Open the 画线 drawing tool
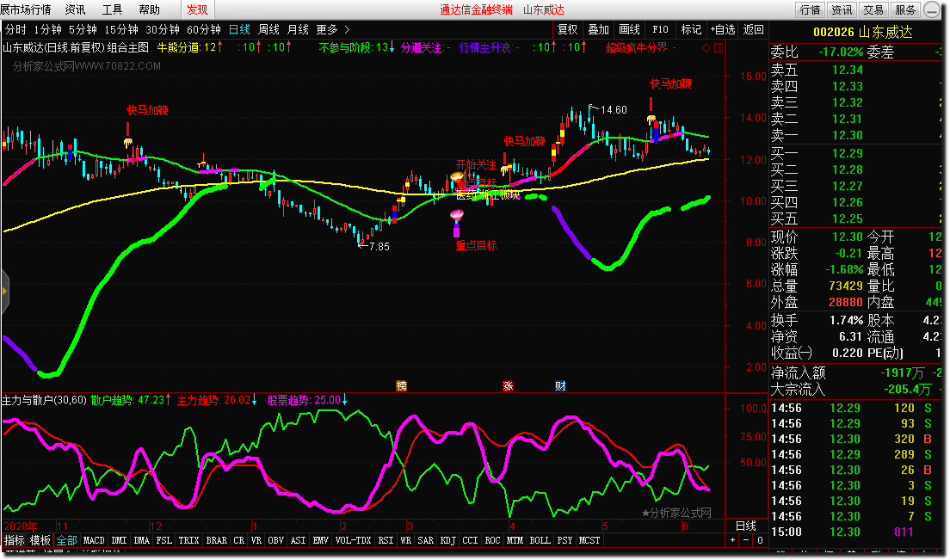Image resolution: width=950 pixels, height=560 pixels. point(630,29)
